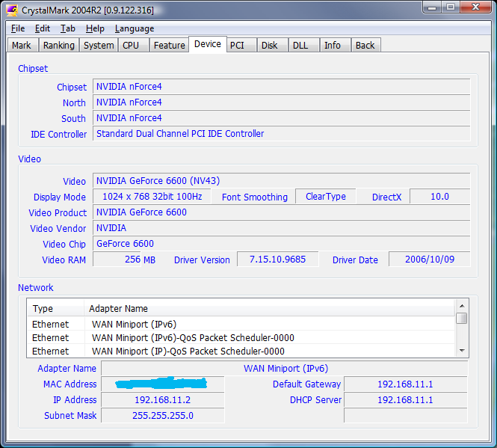Click the Driver Date 2006/10/09 field
The width and height of the screenshot is (497, 448).
pyautogui.click(x=430, y=260)
